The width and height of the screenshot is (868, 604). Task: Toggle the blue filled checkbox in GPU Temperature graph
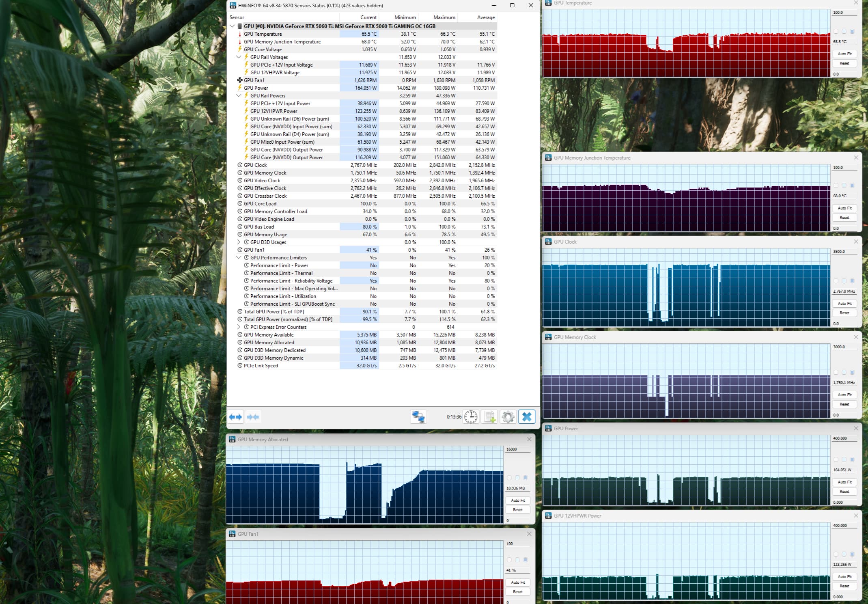852,31
